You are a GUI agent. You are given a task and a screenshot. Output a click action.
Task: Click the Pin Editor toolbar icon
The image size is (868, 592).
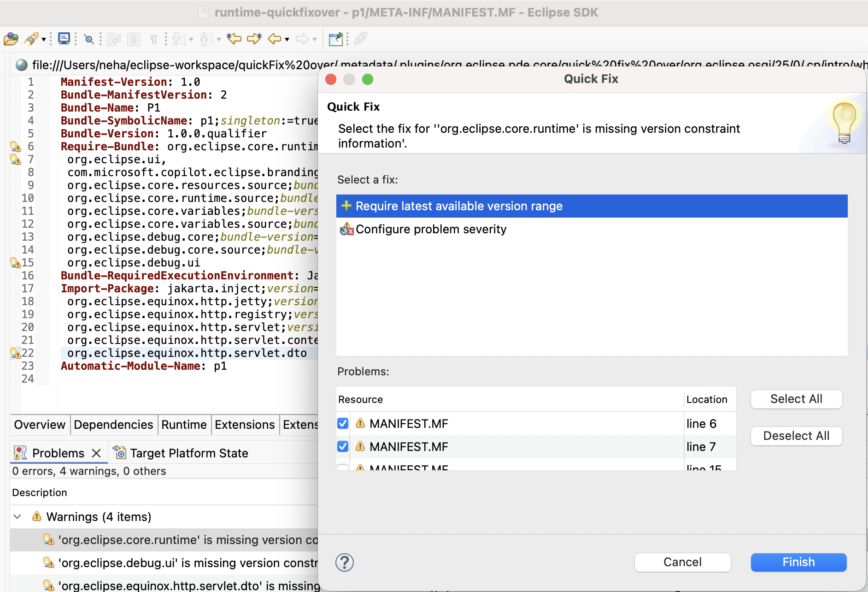tap(336, 39)
